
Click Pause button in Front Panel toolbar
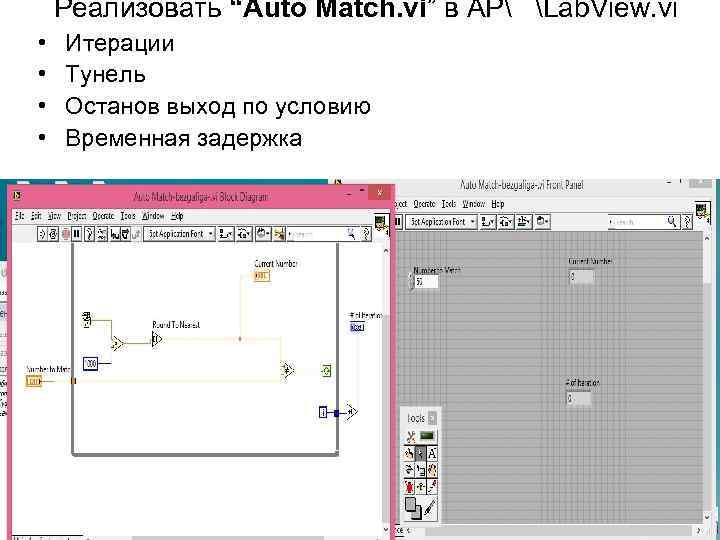click(x=398, y=222)
